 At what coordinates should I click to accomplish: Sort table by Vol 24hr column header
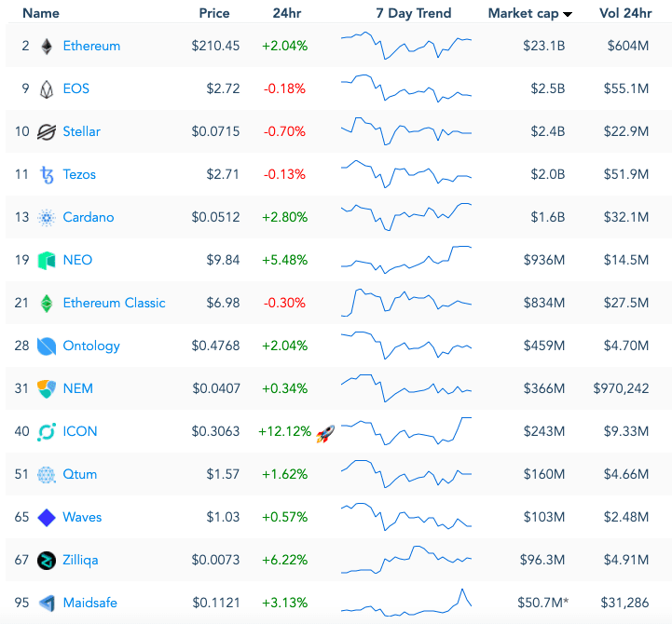point(625,13)
